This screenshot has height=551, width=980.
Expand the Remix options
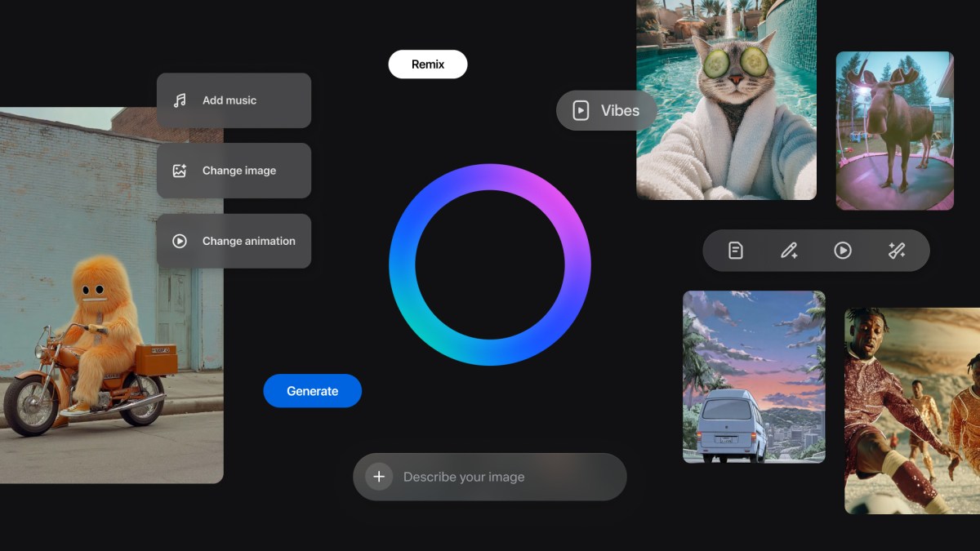tap(428, 64)
